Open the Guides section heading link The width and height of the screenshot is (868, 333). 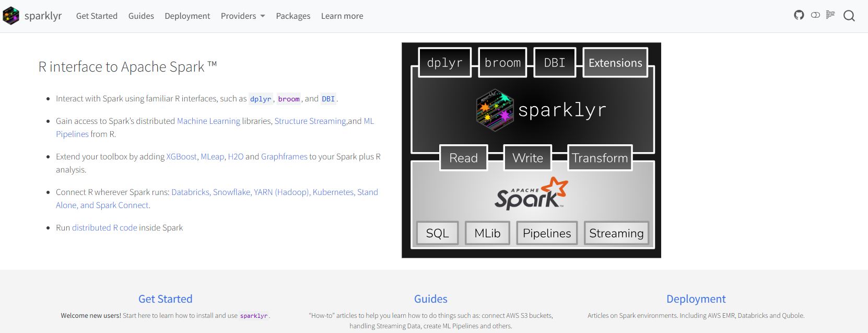pyautogui.click(x=430, y=298)
